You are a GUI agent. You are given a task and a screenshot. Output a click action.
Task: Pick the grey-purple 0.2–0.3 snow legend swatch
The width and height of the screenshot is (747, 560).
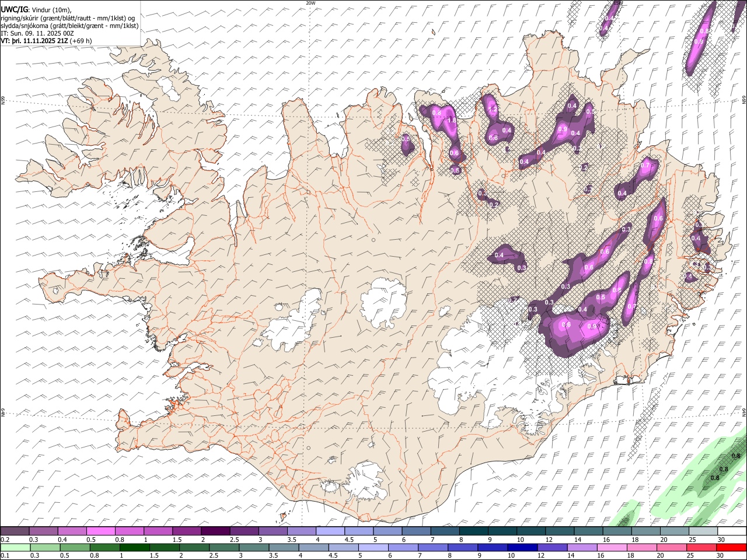click(15, 531)
